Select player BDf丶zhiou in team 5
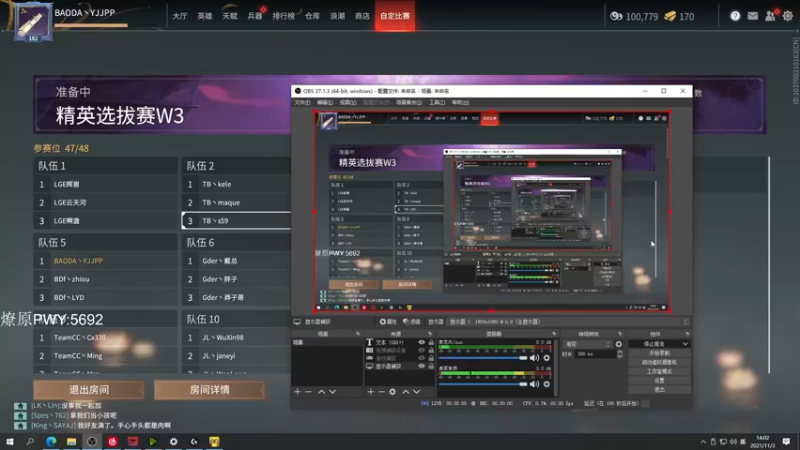This screenshot has height=450, width=800. point(105,279)
